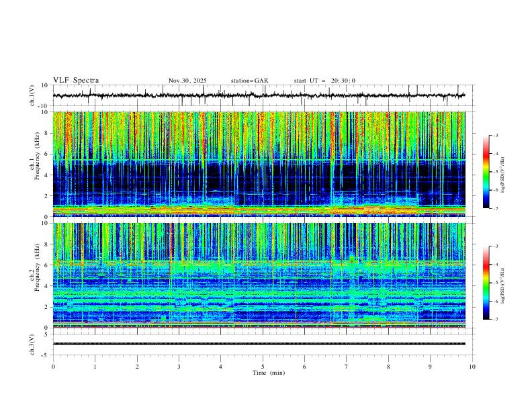Click the 'station=GAK' label
The height and width of the screenshot is (411, 532).
[x=249, y=81]
